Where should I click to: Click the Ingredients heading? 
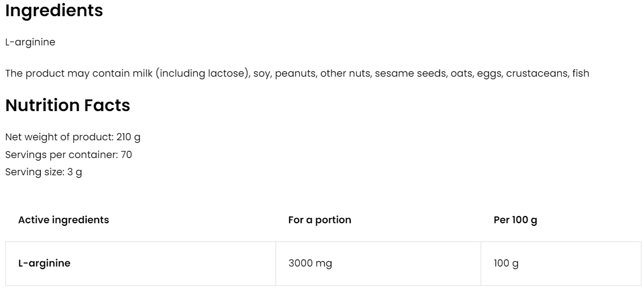[x=54, y=11]
